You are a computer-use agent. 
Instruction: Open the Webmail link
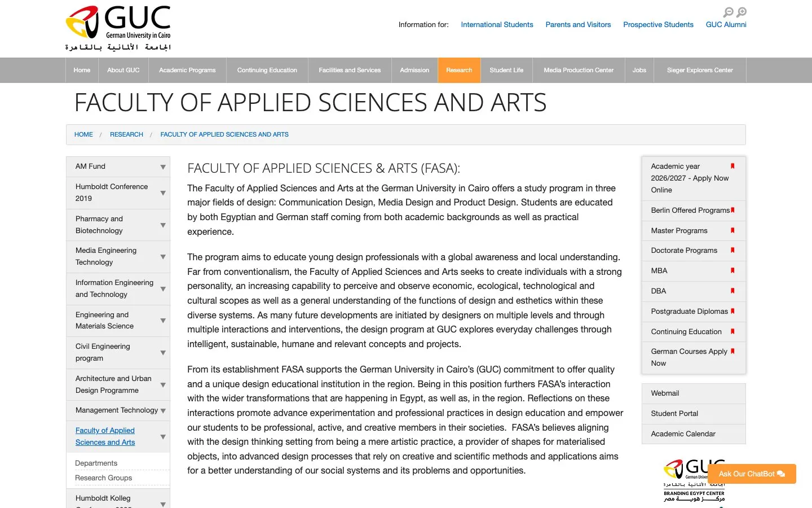tap(694, 393)
